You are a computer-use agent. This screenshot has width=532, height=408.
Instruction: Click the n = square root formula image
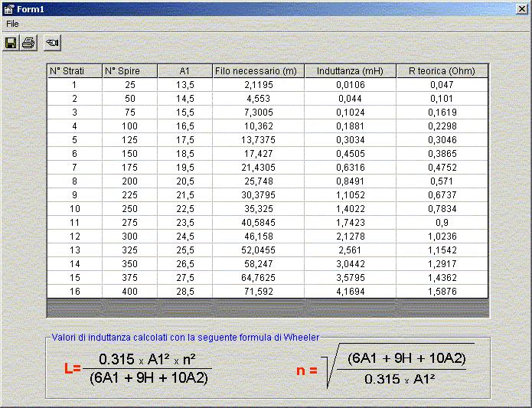click(386, 367)
